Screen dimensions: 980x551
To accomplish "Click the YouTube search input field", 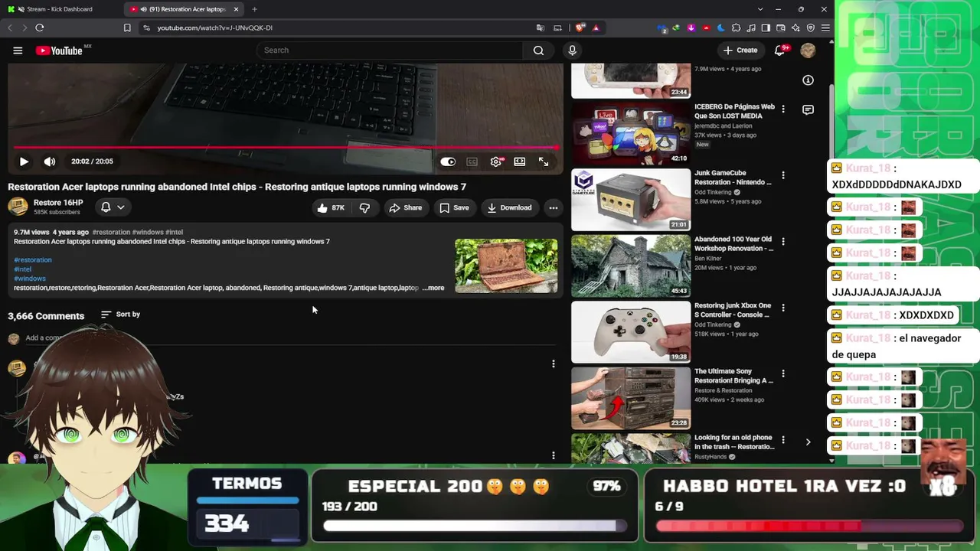I will coord(390,51).
